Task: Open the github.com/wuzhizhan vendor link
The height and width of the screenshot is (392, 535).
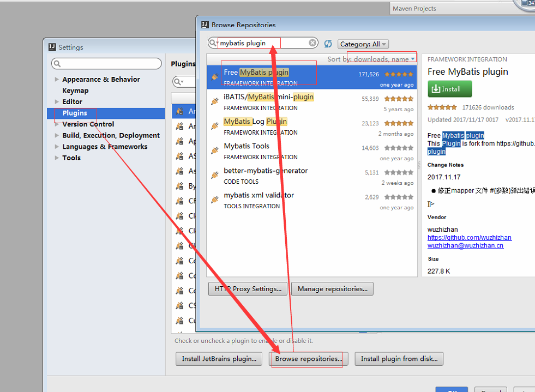Action: click(x=470, y=238)
